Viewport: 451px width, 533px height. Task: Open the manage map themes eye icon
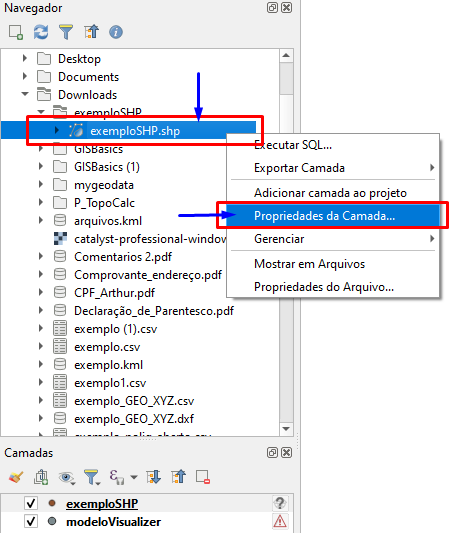coord(66,478)
